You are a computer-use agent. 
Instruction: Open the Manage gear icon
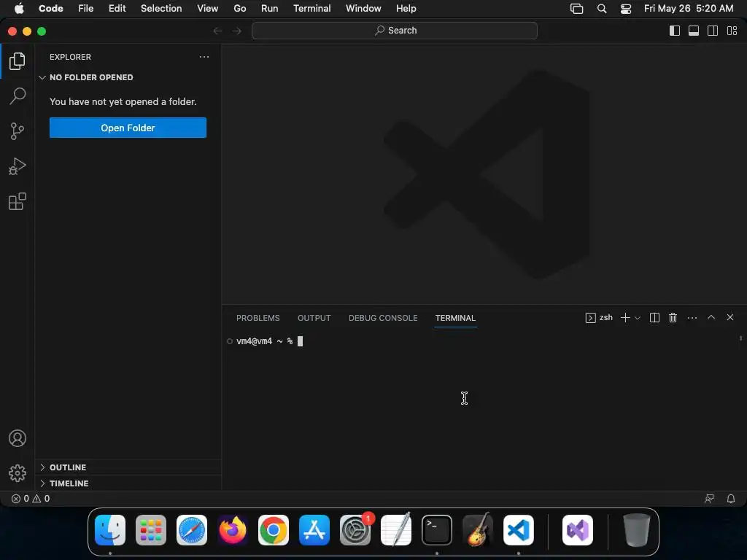[18, 472]
